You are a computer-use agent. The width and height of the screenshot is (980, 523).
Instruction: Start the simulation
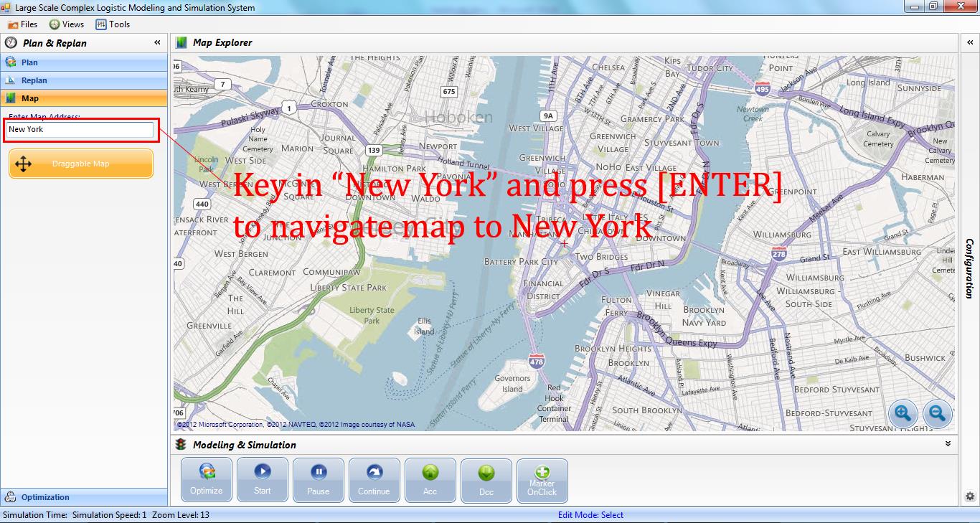click(262, 479)
